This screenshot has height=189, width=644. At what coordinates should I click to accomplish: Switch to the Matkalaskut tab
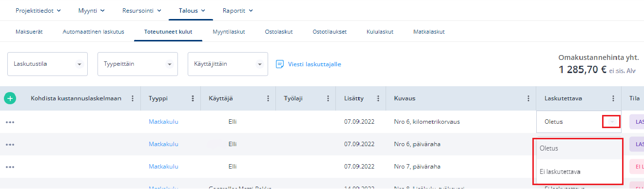429,32
